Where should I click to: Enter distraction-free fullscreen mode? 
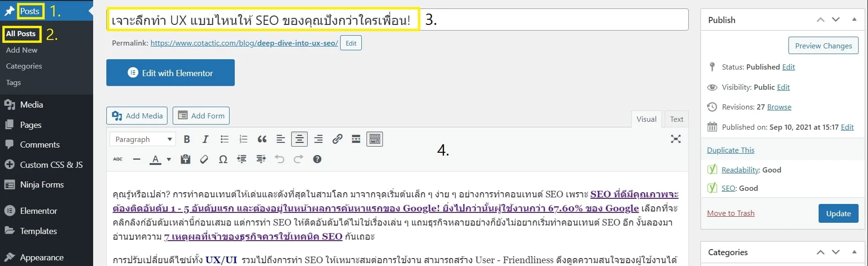[x=676, y=139]
